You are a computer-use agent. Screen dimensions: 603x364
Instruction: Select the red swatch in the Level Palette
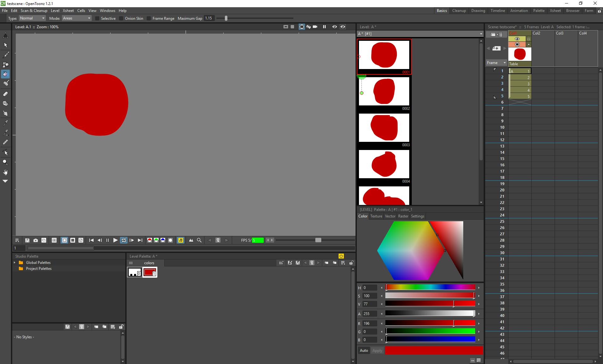150,272
